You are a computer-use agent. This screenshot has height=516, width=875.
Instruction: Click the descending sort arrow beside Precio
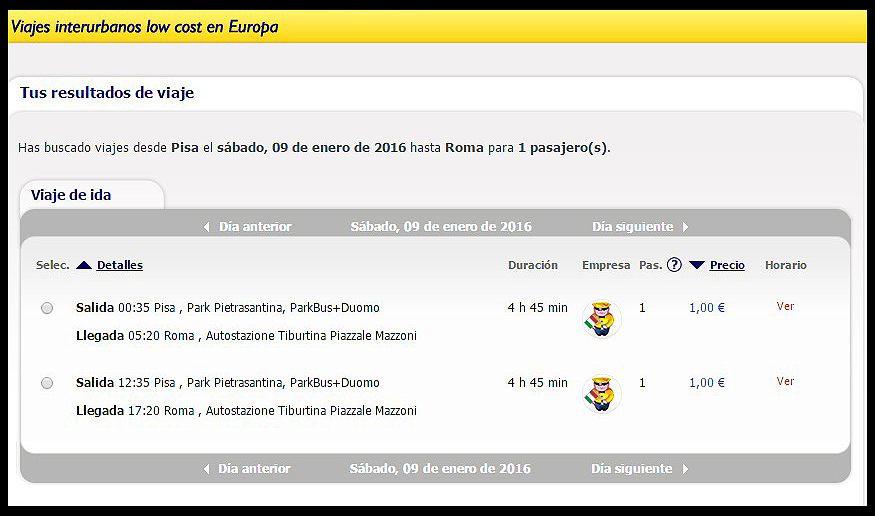coord(697,265)
